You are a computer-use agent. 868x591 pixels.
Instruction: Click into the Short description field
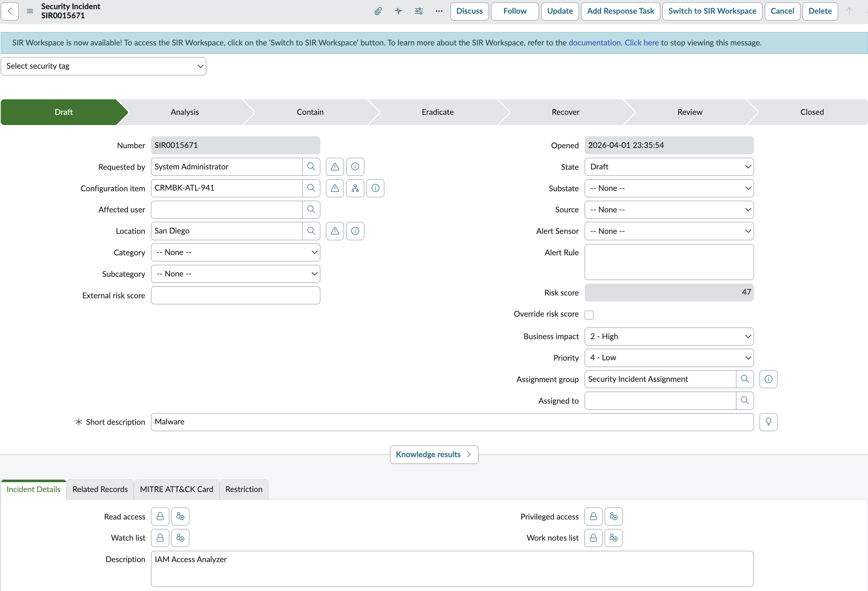point(452,422)
